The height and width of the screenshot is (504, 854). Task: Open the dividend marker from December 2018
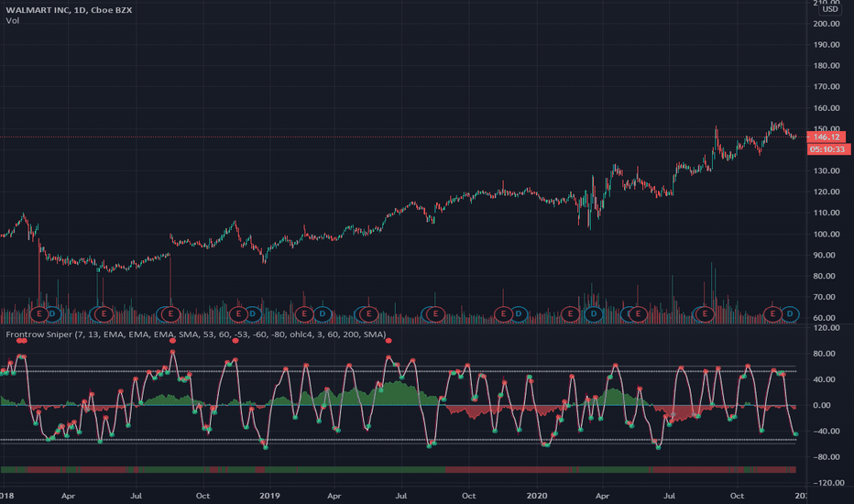[252, 313]
